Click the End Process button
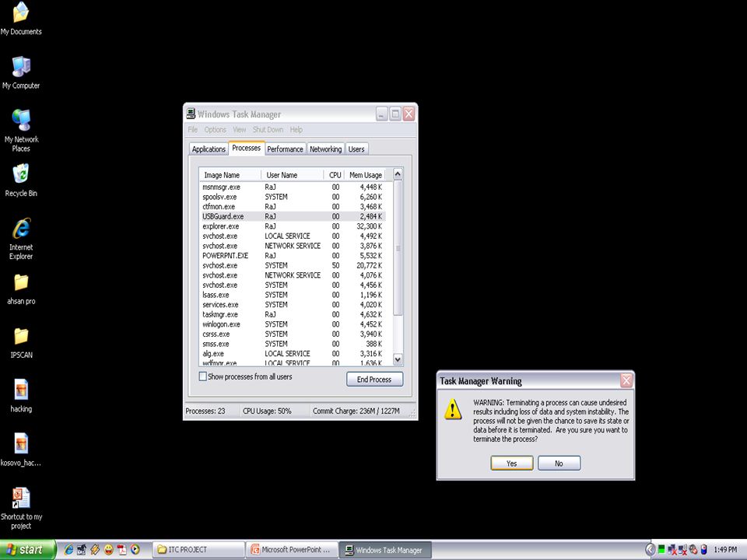Viewport: 747px width, 560px height. pos(374,380)
